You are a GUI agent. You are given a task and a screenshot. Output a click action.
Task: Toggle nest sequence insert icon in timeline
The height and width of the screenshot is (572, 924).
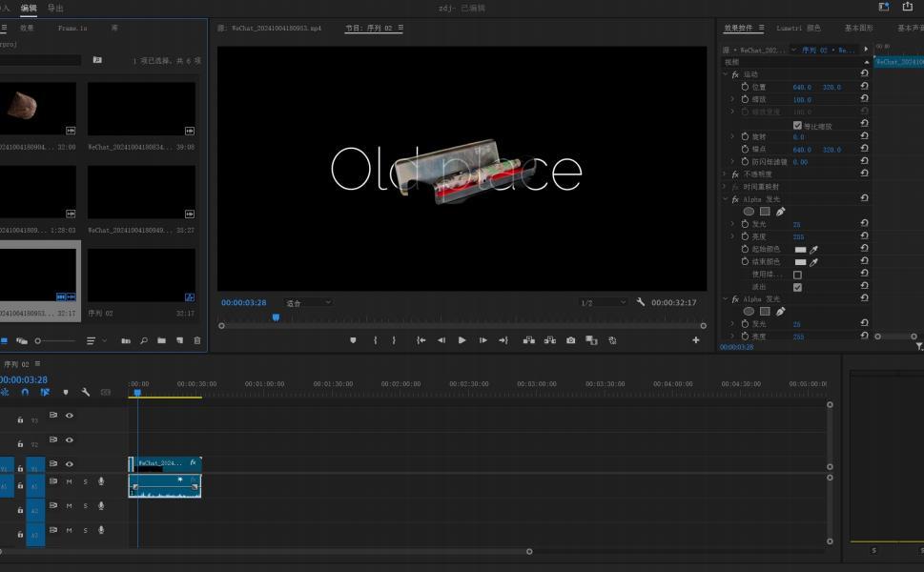(x=5, y=392)
